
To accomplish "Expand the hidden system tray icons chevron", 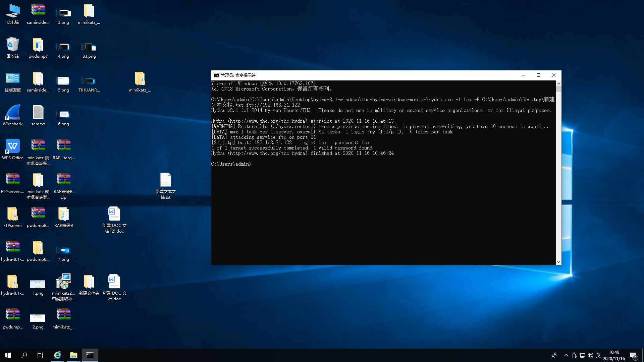I will coord(566,355).
